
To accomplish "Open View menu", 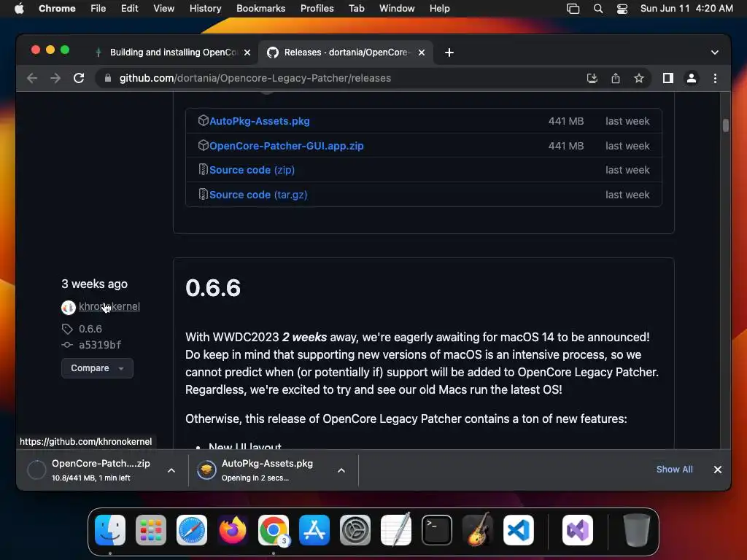I will coord(164,9).
